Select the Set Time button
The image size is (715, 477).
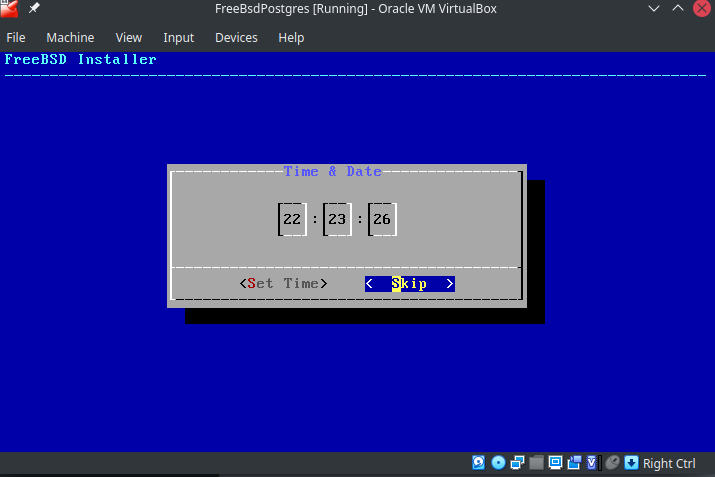pyautogui.click(x=283, y=283)
